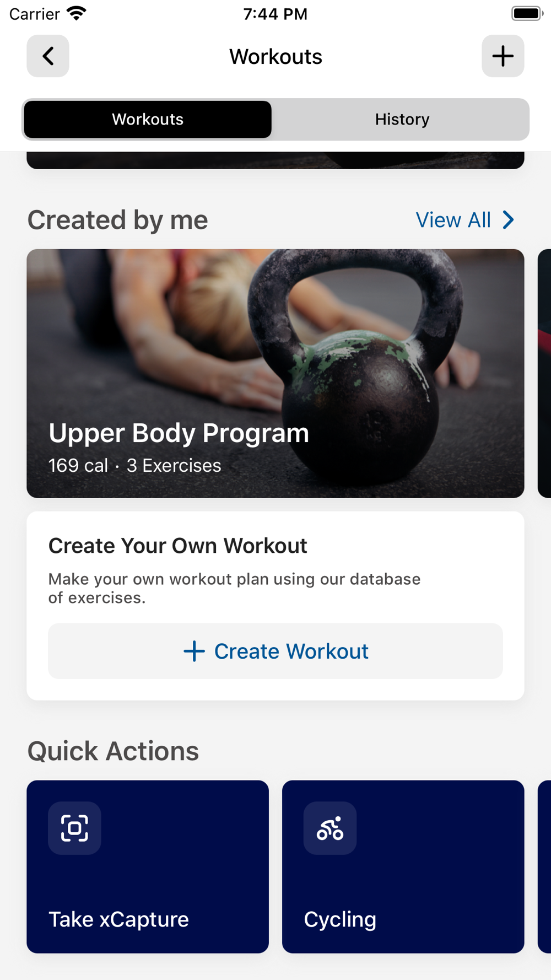Tap the 169 cal 3 Exercises subtitle
551x980 pixels.
pos(135,466)
